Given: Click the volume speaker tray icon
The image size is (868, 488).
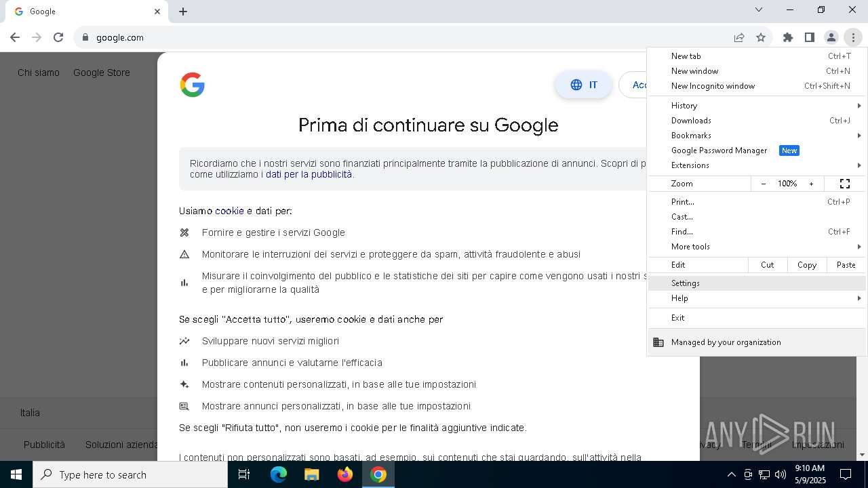Looking at the screenshot, I should click(x=781, y=474).
